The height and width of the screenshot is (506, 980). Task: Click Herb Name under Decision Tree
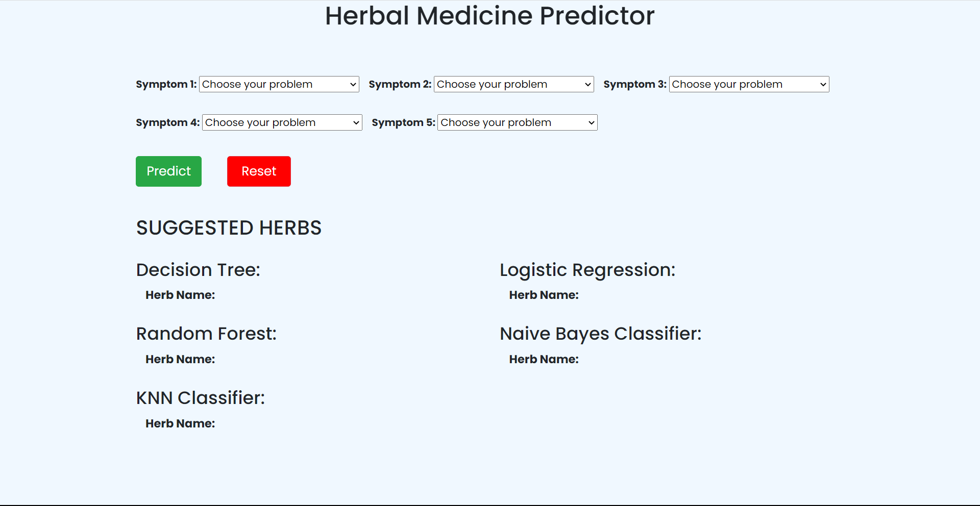(180, 295)
